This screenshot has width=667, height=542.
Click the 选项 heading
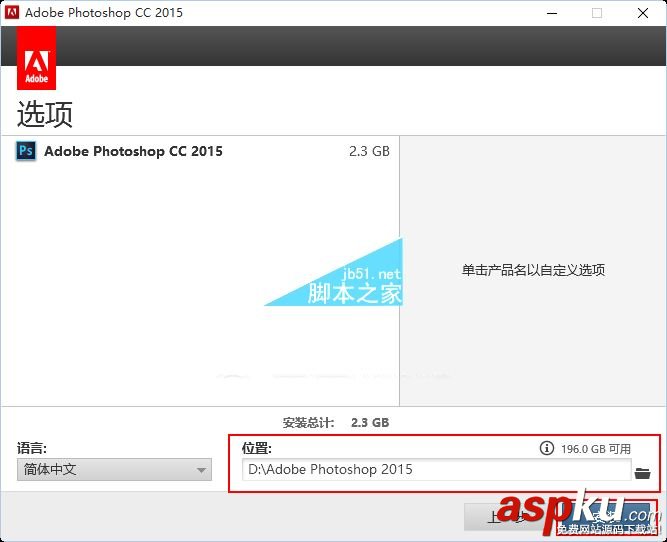tap(45, 114)
